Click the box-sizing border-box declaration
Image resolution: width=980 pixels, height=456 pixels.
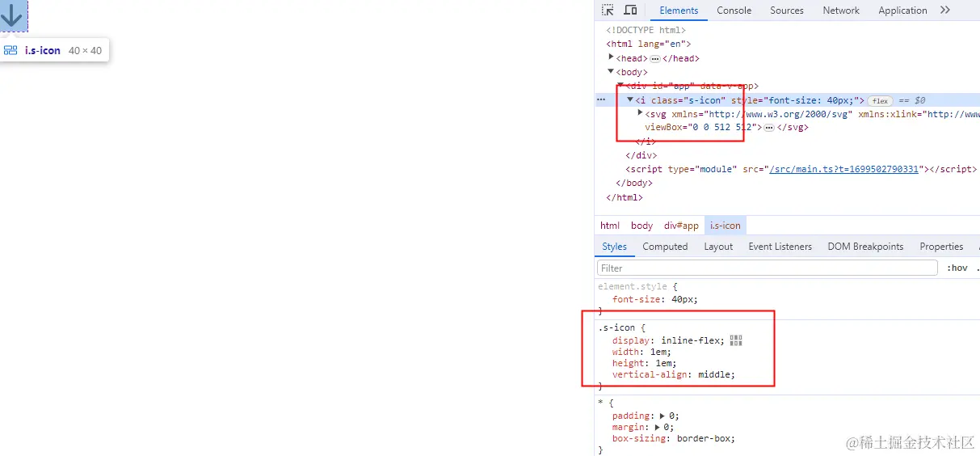tap(674, 438)
